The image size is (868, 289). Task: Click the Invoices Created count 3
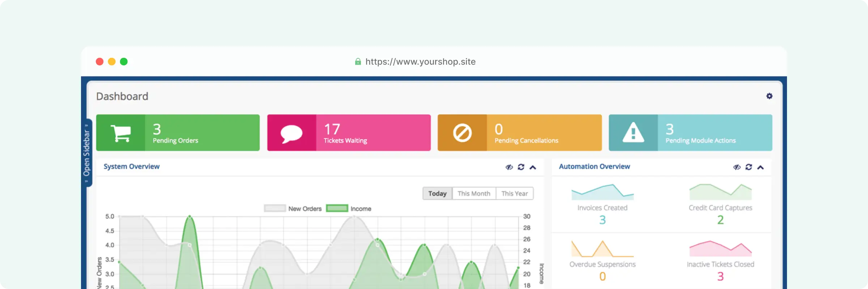pos(603,220)
